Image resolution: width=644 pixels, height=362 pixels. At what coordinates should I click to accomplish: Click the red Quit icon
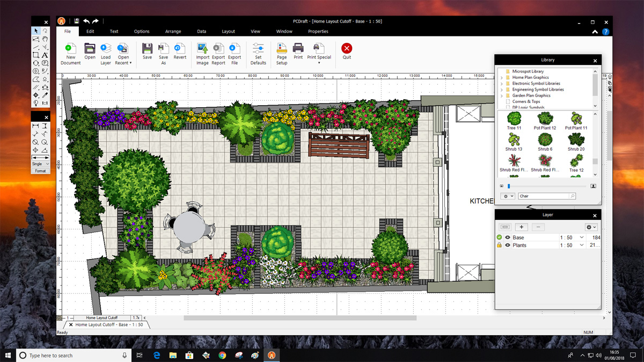point(347,48)
